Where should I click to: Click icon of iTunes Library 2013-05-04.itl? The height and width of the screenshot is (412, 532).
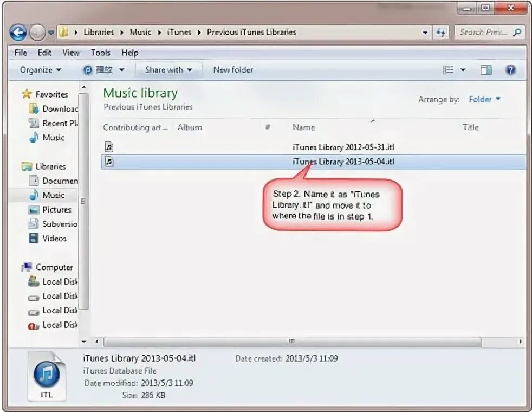click(x=109, y=162)
